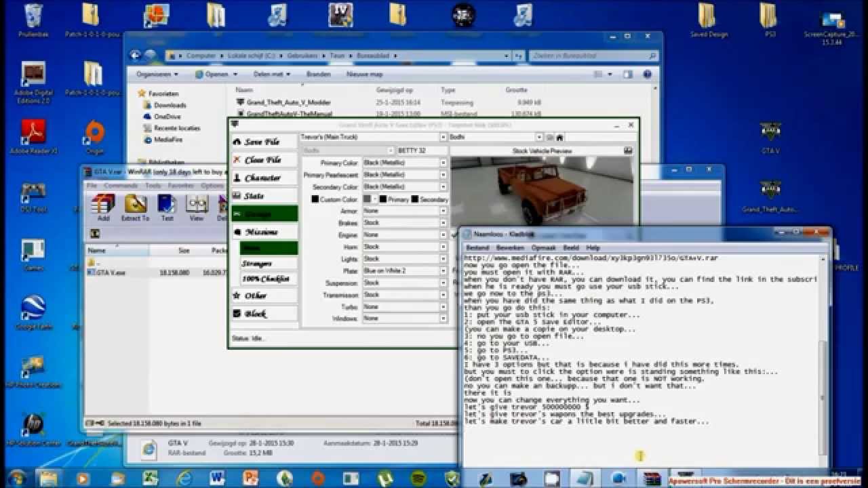Click the Kladblok vertical scrollbar
This screenshot has width=868, height=488.
pos(823,356)
